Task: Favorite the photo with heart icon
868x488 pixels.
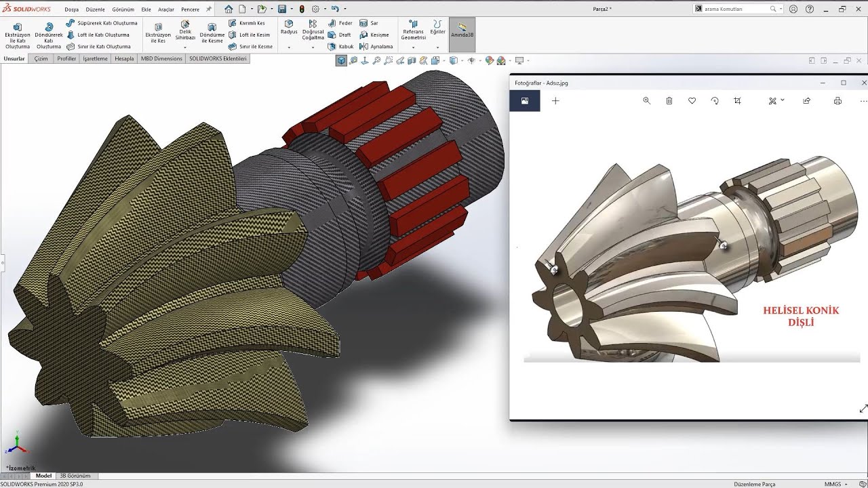Action: coord(692,100)
